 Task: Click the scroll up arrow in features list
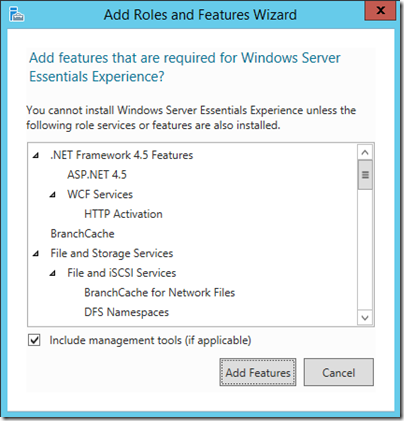365,152
